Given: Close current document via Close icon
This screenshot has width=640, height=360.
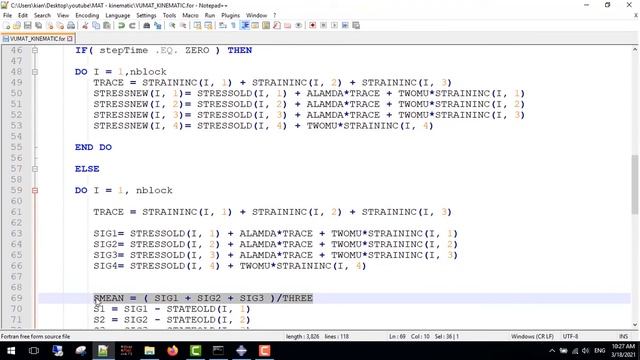Looking at the screenshot, I should pyautogui.click(x=50, y=25).
